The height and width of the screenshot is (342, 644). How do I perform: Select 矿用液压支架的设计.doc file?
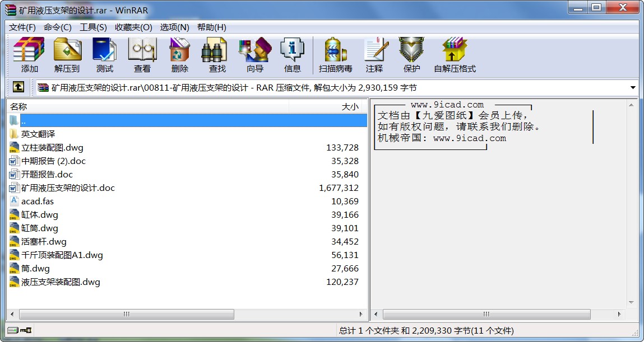(68, 188)
